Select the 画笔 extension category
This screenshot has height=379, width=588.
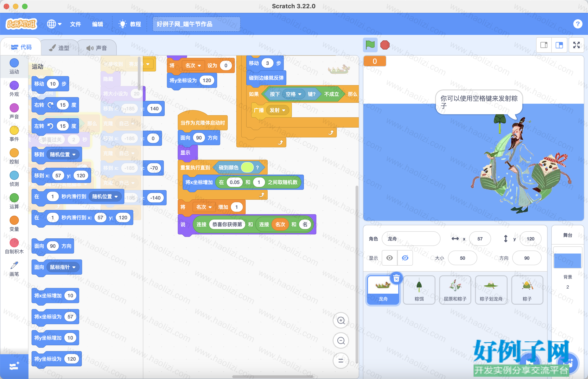tap(14, 269)
